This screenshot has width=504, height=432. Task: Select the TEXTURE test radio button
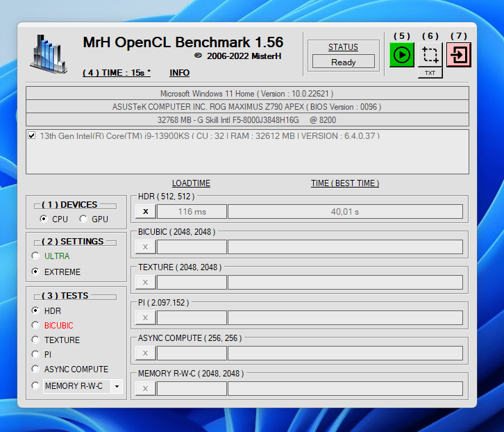(35, 340)
